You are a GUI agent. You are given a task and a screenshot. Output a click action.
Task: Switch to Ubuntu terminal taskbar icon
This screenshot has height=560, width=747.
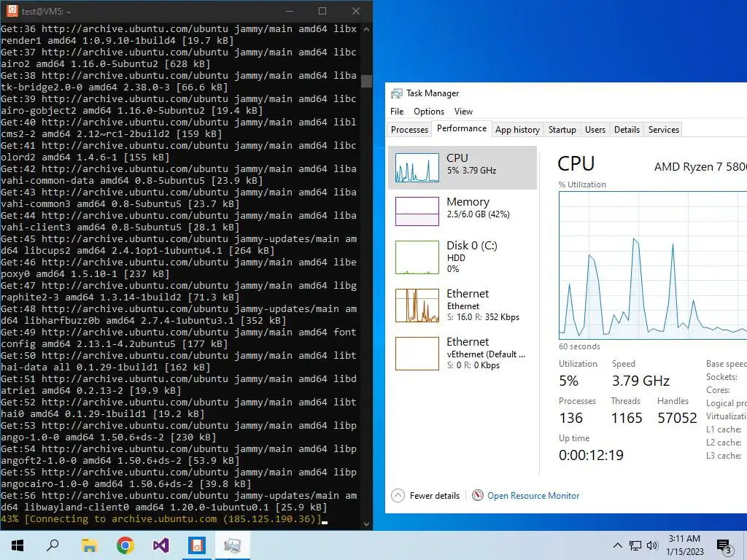[196, 545]
